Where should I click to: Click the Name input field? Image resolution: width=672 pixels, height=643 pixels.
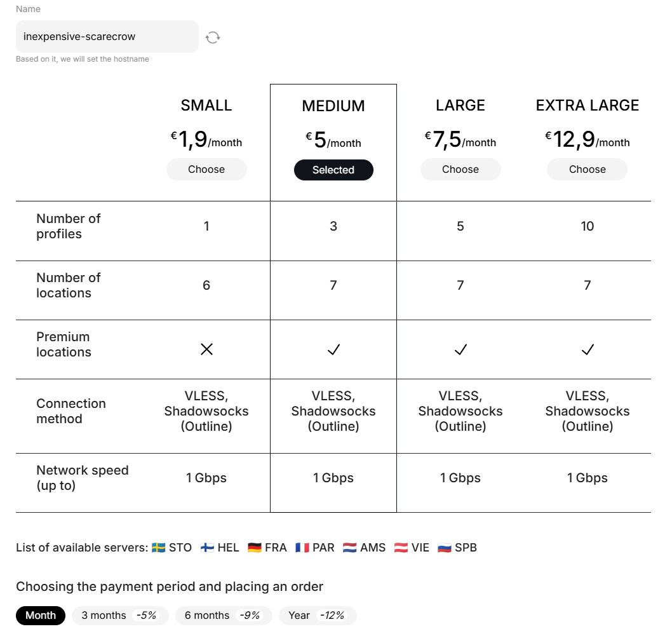107,37
